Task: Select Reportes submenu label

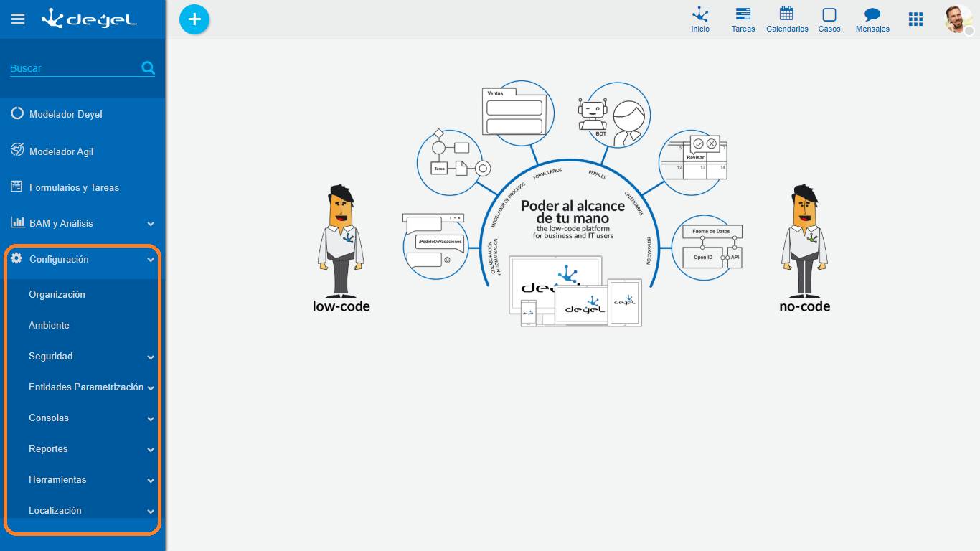Action: [x=48, y=448]
